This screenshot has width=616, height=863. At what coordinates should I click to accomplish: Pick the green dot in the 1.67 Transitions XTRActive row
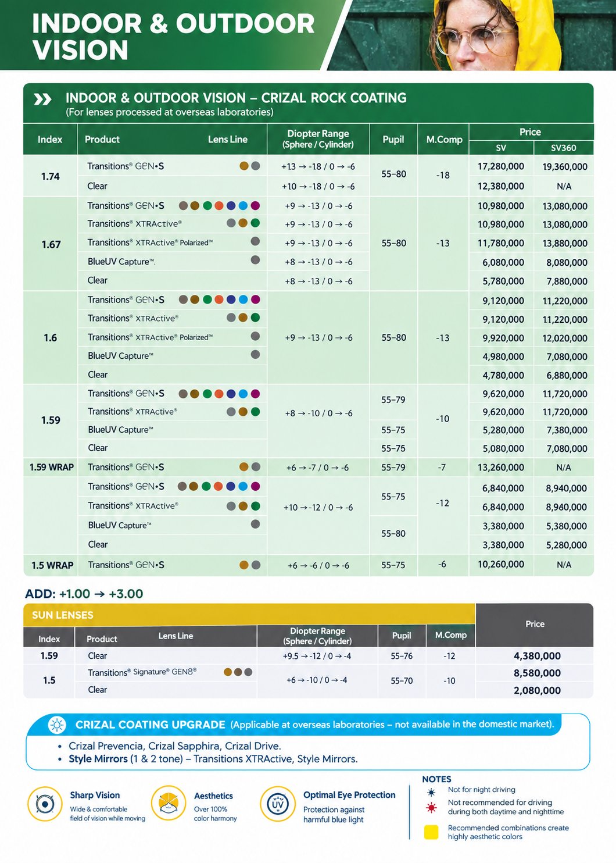click(255, 223)
